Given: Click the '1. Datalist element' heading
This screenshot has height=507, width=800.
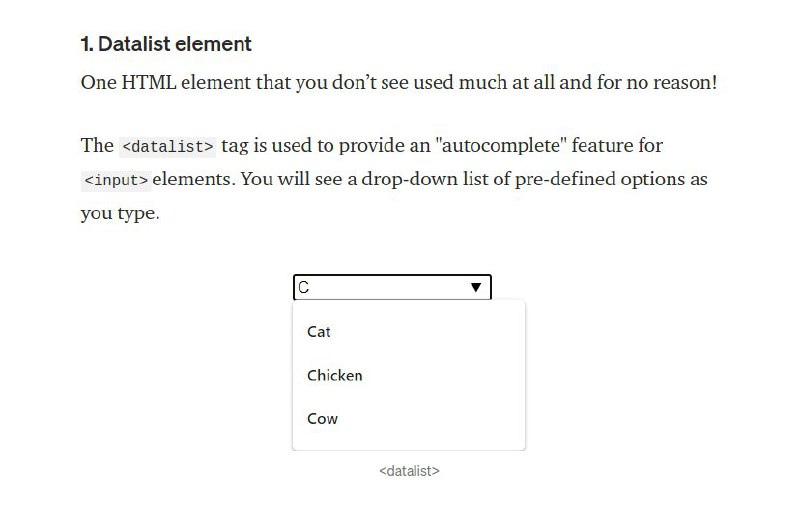Looking at the screenshot, I should point(165,44).
